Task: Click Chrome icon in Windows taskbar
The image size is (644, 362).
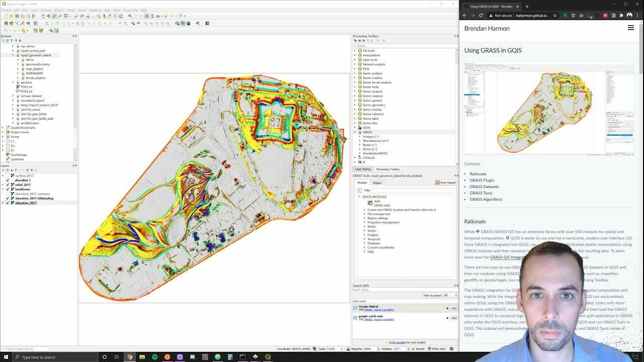Action: tap(129, 357)
